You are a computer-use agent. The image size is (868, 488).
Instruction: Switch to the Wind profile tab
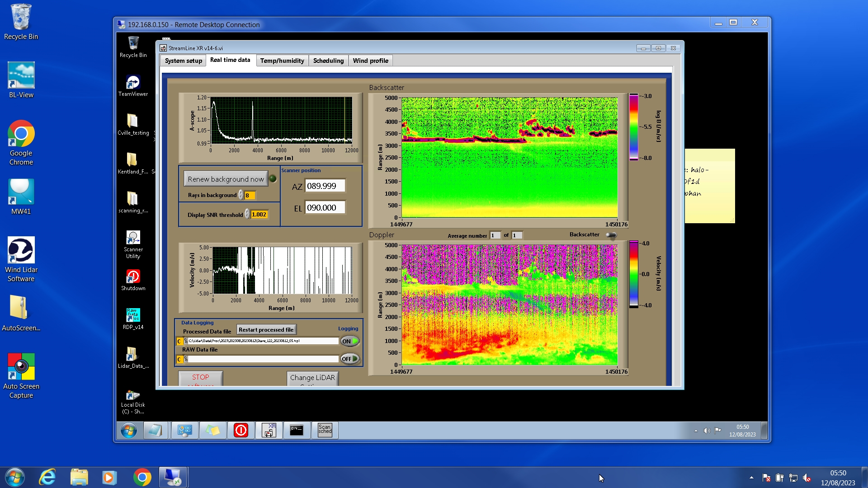tap(370, 61)
